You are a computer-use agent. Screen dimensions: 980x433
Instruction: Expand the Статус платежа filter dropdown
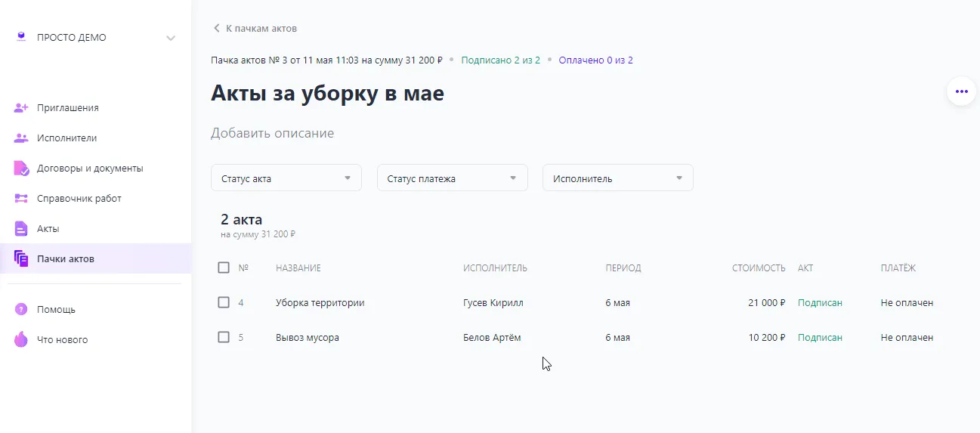pyautogui.click(x=452, y=178)
